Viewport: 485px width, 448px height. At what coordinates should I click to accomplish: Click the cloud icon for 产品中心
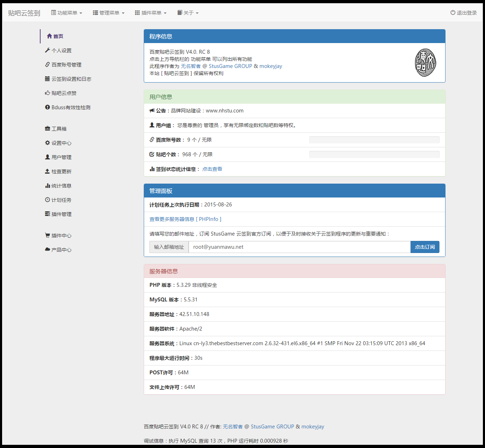(x=47, y=249)
